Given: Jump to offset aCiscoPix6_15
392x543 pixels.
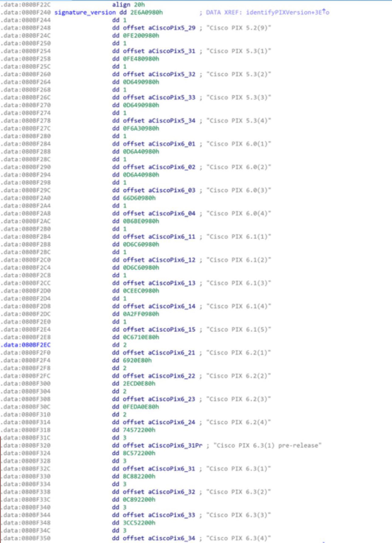Looking at the screenshot, I should tap(172, 329).
